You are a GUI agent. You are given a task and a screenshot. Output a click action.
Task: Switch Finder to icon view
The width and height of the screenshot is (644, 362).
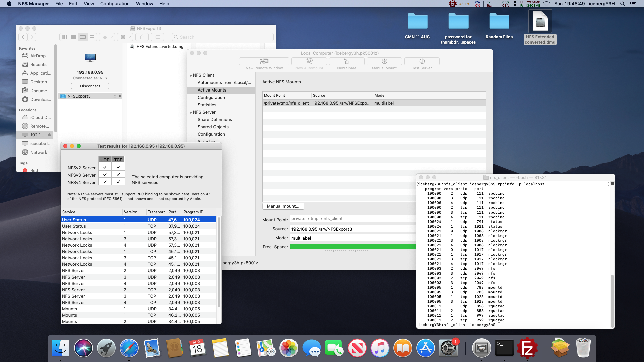[x=65, y=37]
